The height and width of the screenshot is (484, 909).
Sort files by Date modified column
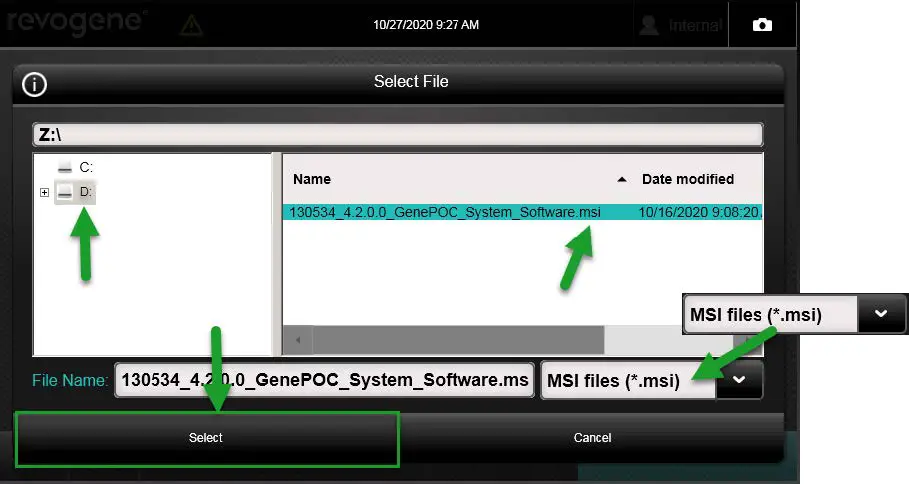(x=688, y=179)
